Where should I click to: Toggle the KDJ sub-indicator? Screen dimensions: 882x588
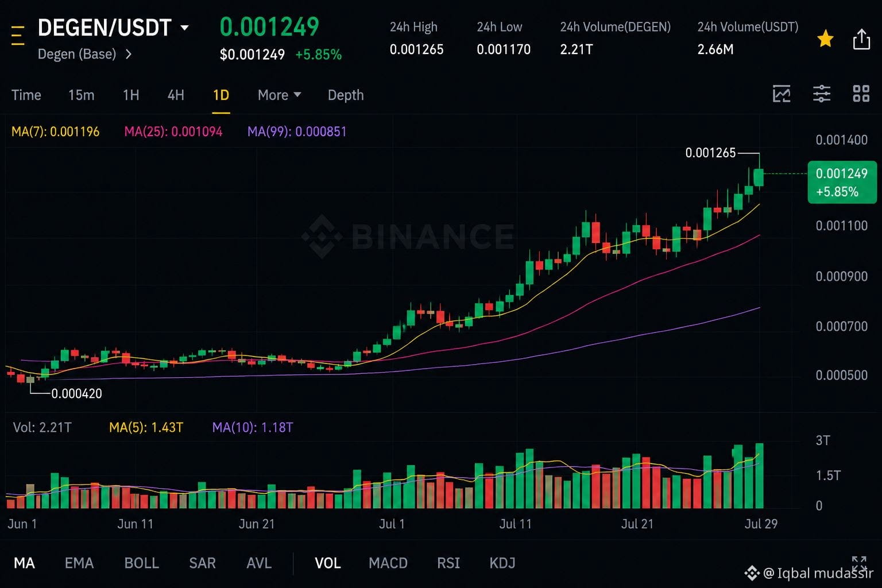pos(502,563)
